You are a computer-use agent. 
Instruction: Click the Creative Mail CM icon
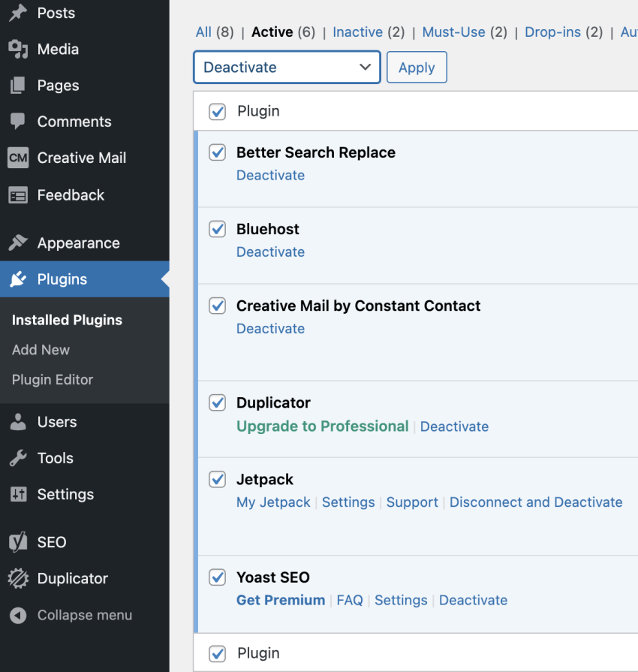point(17,158)
